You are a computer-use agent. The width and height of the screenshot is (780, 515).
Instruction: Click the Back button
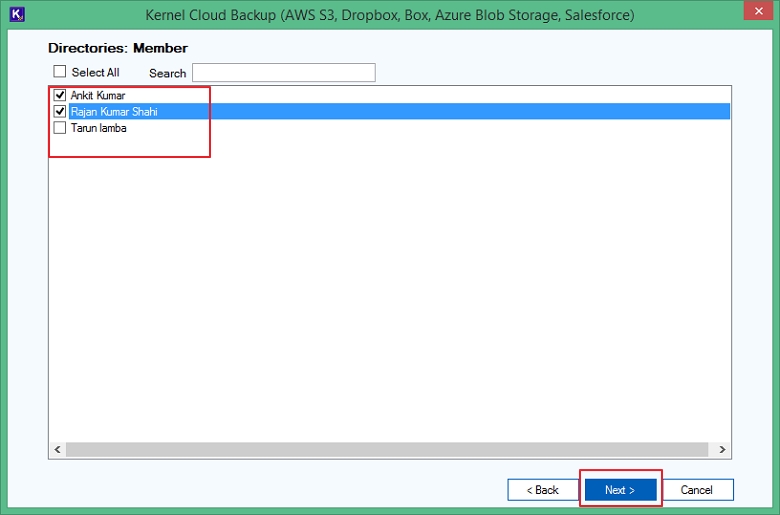click(x=543, y=490)
